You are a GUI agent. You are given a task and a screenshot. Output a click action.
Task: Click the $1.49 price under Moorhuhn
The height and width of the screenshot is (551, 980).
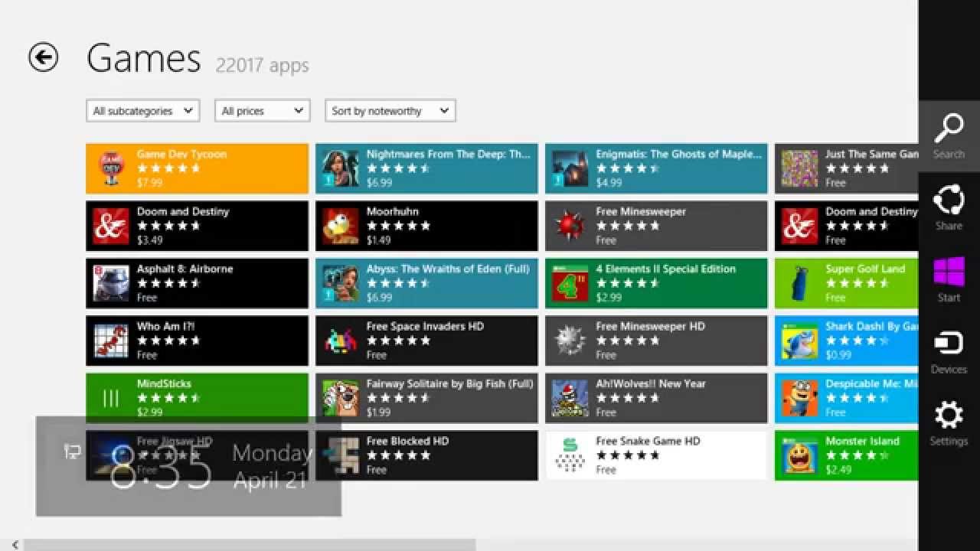click(x=379, y=240)
